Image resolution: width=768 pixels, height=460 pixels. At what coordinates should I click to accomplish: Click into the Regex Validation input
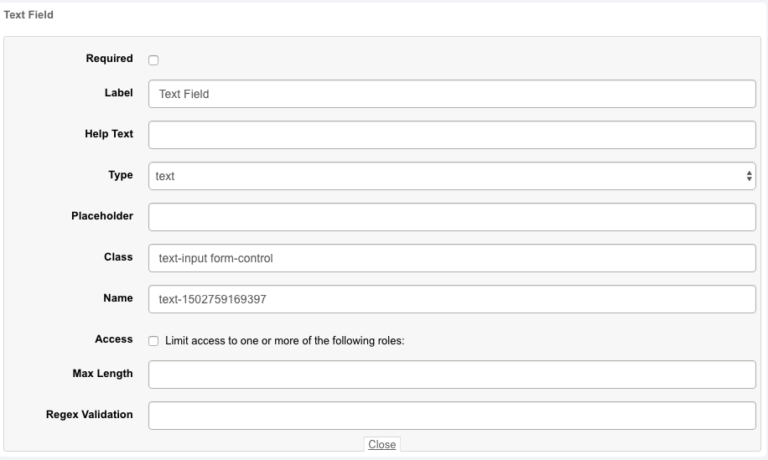(x=451, y=416)
